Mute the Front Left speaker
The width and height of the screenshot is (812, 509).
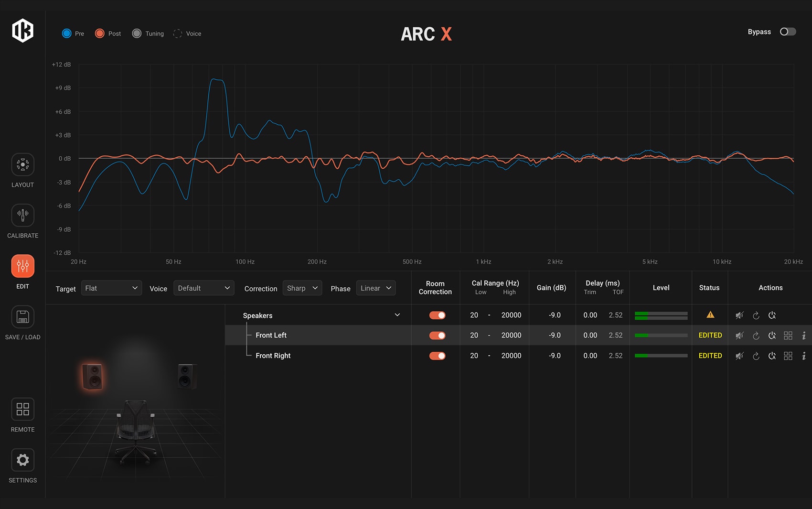(739, 336)
